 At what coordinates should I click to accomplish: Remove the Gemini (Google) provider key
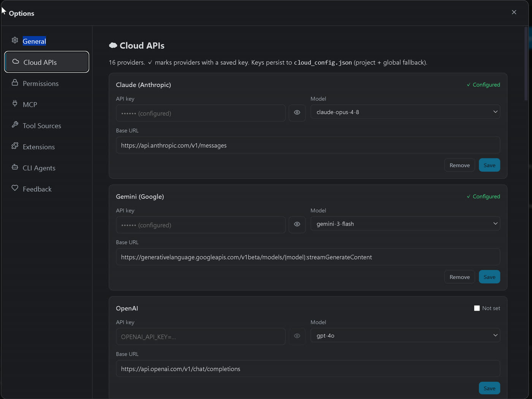[459, 277]
